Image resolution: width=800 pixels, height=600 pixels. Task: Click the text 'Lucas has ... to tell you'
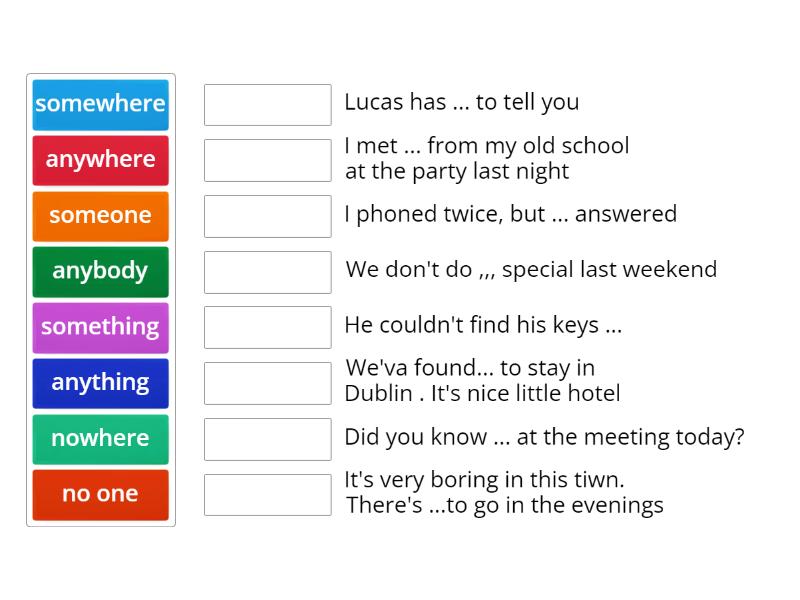pos(461,102)
